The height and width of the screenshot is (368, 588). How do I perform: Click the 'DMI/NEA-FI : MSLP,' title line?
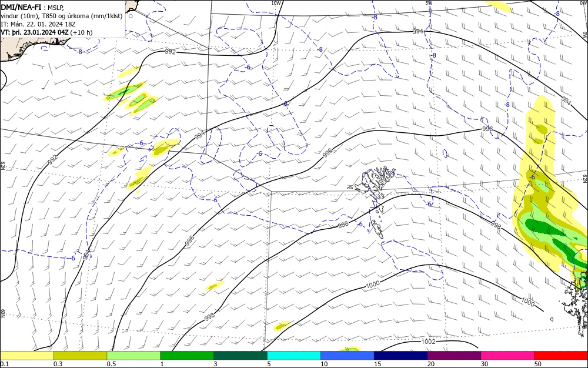(x=32, y=6)
